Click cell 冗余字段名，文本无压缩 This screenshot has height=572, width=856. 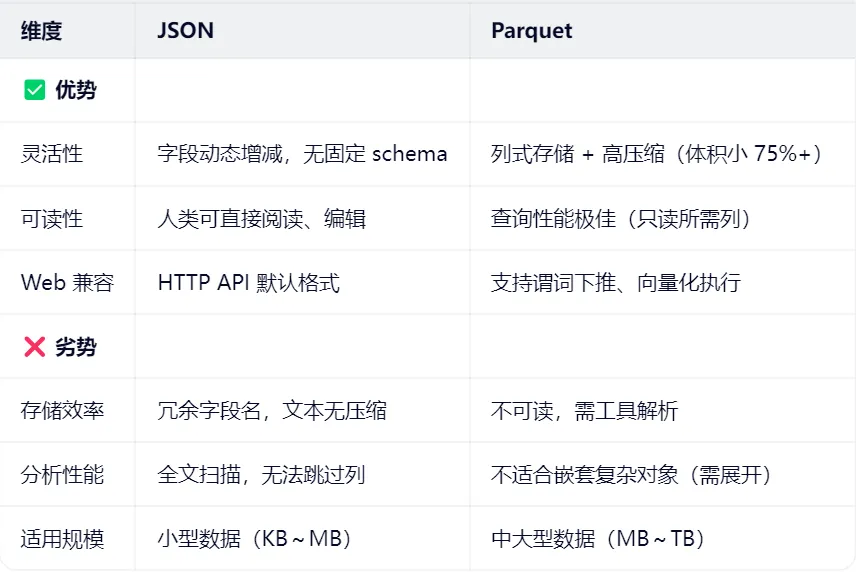[x=272, y=410]
